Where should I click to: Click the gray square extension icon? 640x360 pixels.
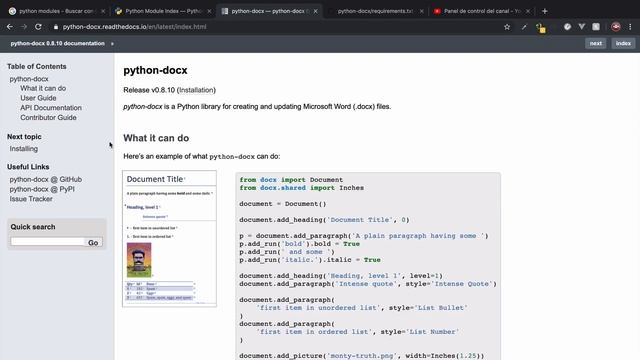(596, 27)
